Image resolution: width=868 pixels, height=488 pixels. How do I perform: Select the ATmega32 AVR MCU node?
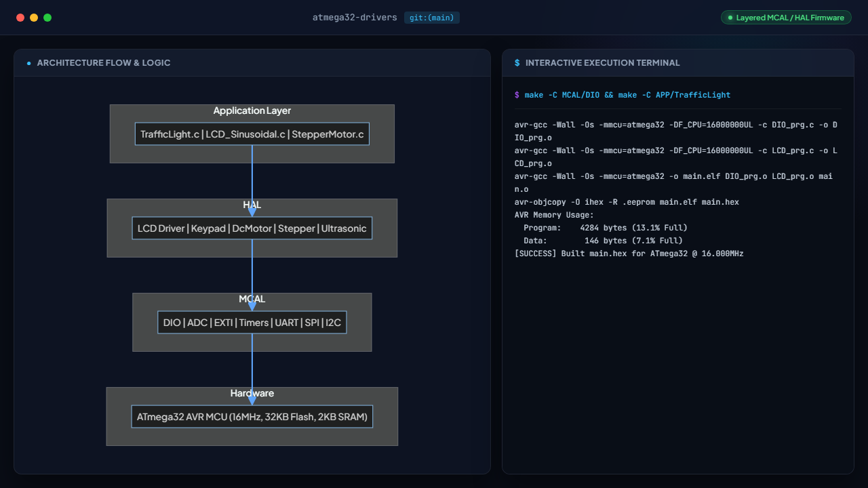(x=252, y=417)
